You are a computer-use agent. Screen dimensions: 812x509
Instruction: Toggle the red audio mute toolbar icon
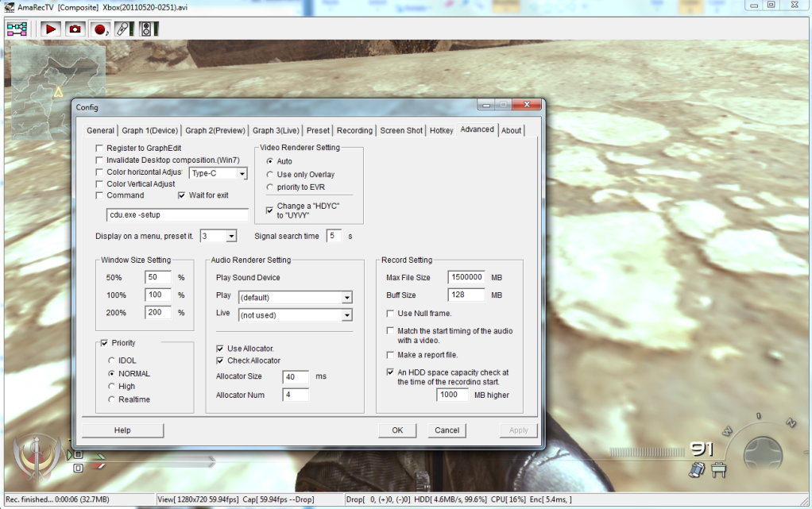(x=100, y=29)
